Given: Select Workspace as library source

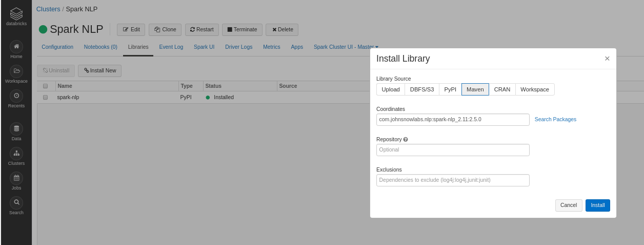Looking at the screenshot, I should coord(535,89).
